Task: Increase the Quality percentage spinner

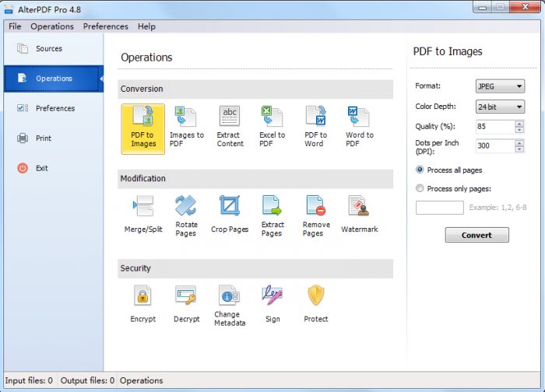Action: click(520, 123)
